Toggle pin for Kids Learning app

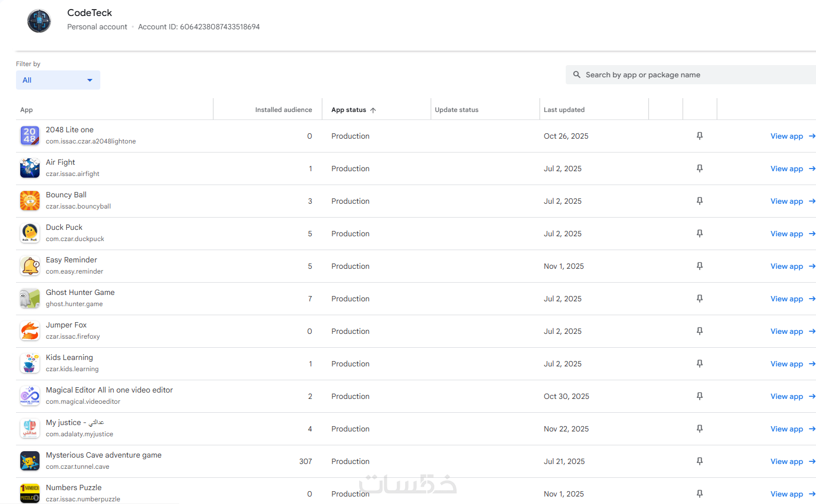coord(700,364)
